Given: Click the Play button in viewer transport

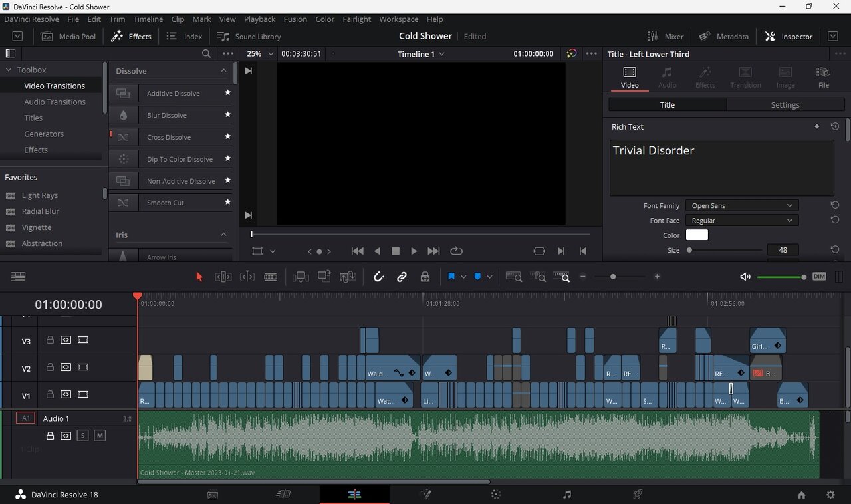Looking at the screenshot, I should (414, 251).
